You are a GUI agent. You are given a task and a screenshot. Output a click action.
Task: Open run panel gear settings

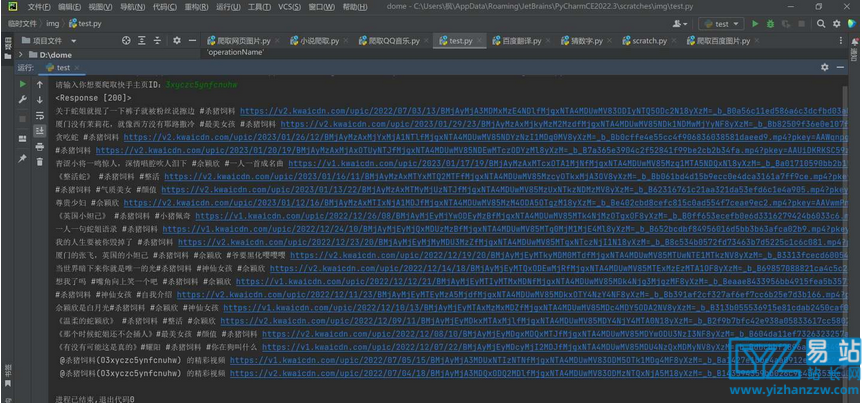coord(824,67)
